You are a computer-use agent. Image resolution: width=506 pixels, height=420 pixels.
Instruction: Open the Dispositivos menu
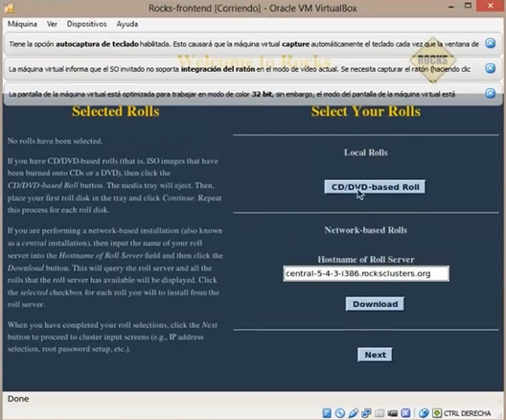coord(87,24)
